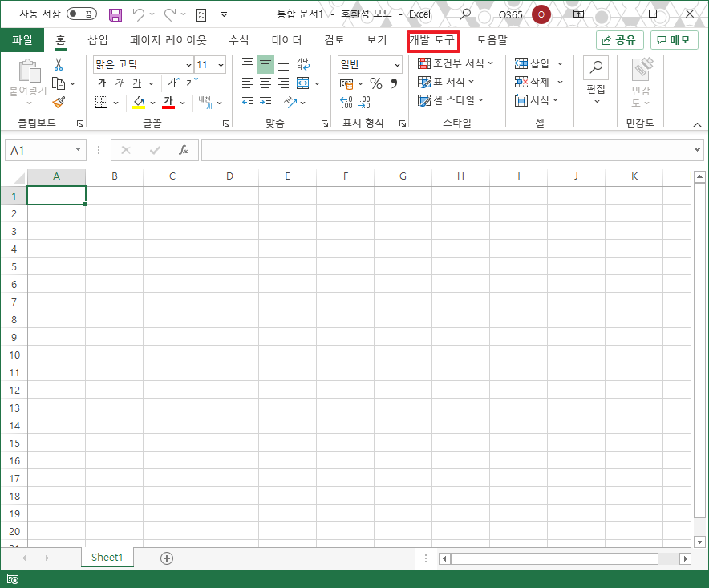This screenshot has height=588, width=709.
Task: Open the Editing (편집) group
Action: [x=595, y=81]
